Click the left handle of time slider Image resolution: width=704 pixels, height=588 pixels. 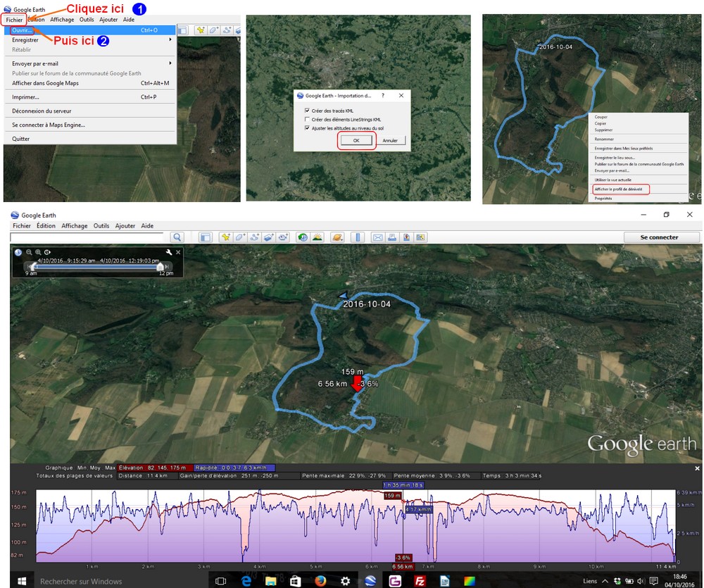pos(34,267)
